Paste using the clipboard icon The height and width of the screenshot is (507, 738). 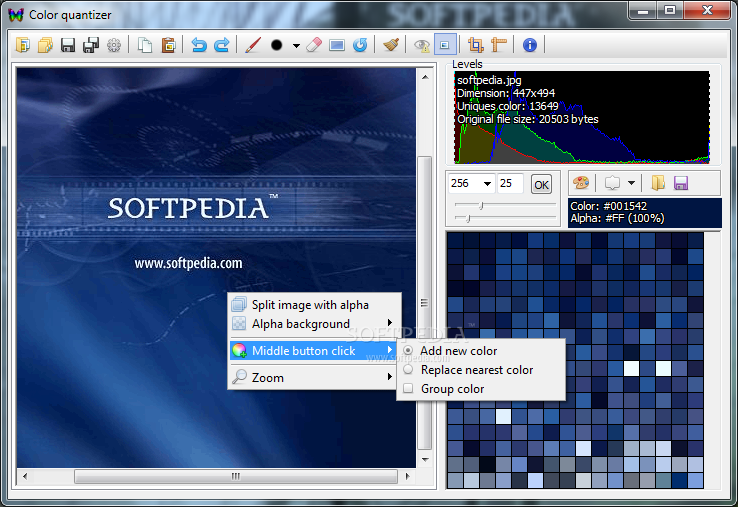pyautogui.click(x=168, y=45)
